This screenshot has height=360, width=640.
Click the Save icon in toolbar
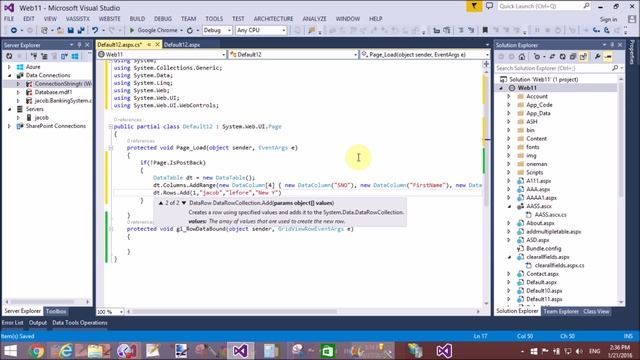click(x=71, y=30)
